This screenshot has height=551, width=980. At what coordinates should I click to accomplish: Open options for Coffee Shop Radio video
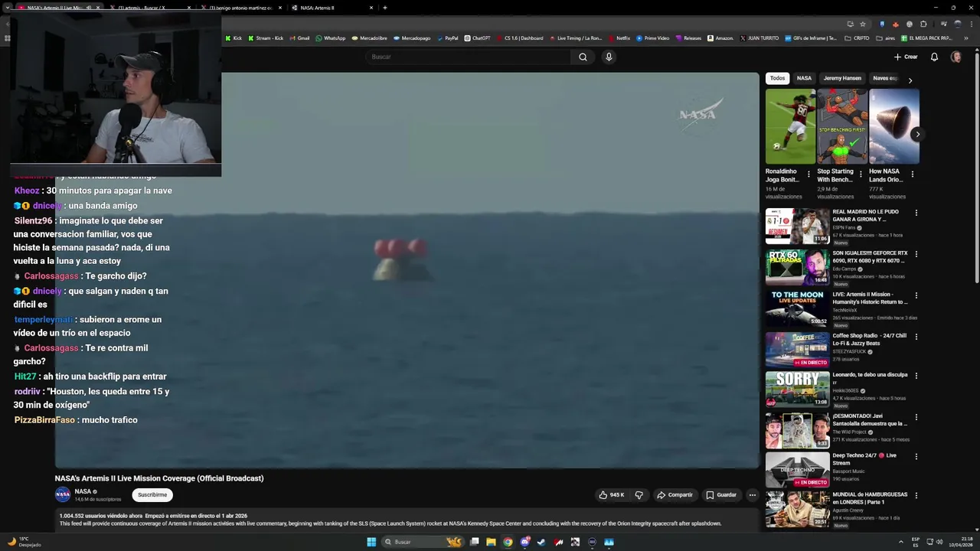pyautogui.click(x=916, y=337)
